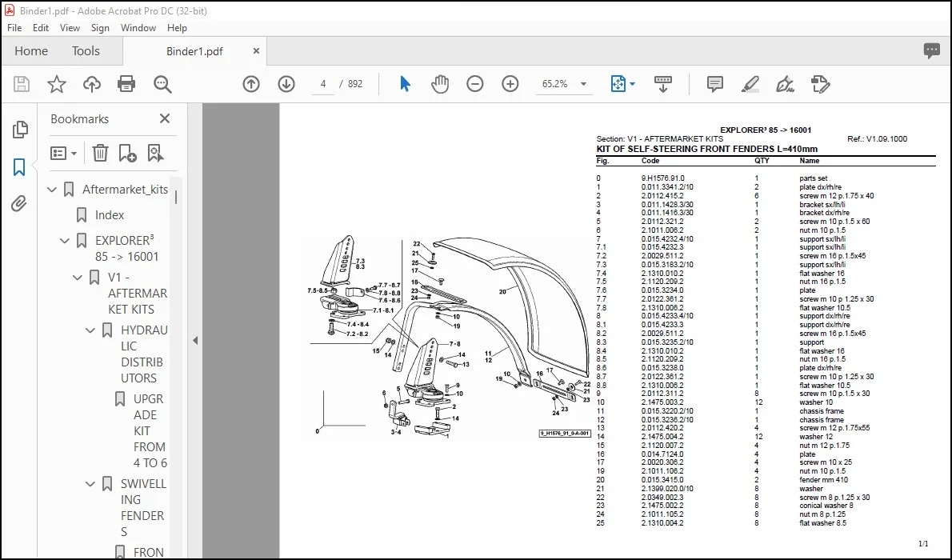
Task: Click the bookmarks panel scrollbar
Action: coord(176,198)
